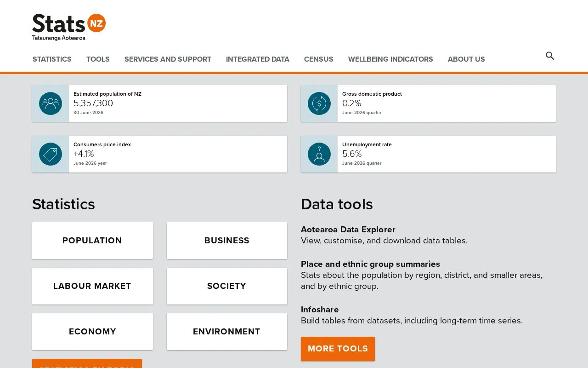Open the About Us menu
The height and width of the screenshot is (368, 588).
tap(466, 59)
